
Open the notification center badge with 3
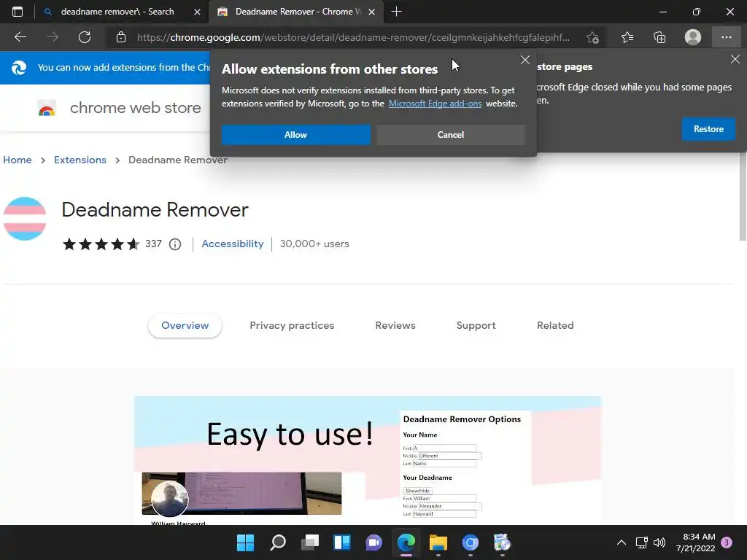click(x=727, y=542)
